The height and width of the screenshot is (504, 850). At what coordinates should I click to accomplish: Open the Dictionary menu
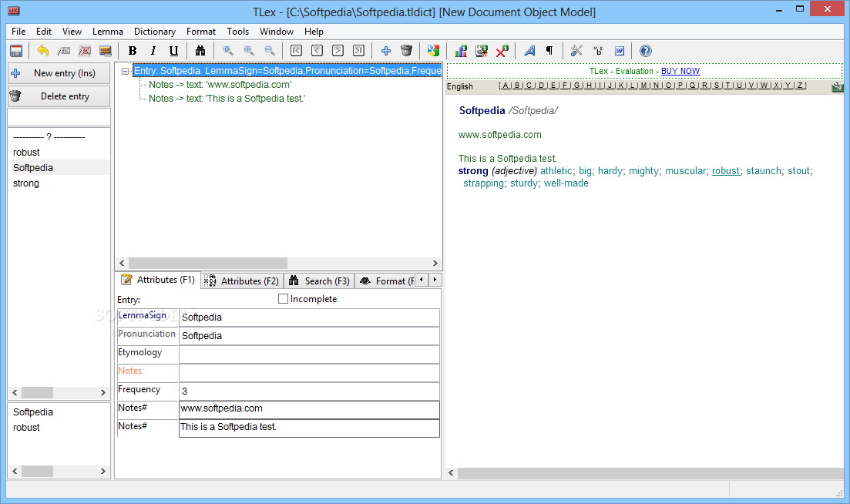tap(154, 32)
